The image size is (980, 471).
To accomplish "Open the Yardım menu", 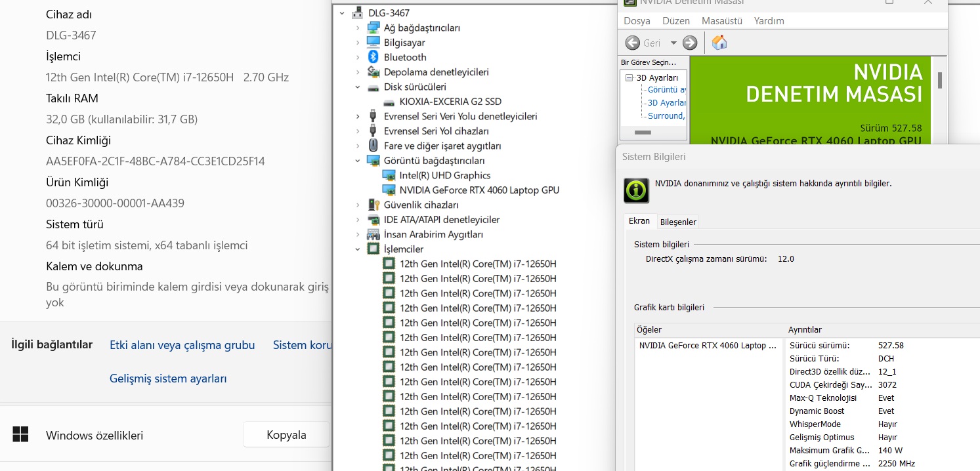I will pyautogui.click(x=769, y=21).
